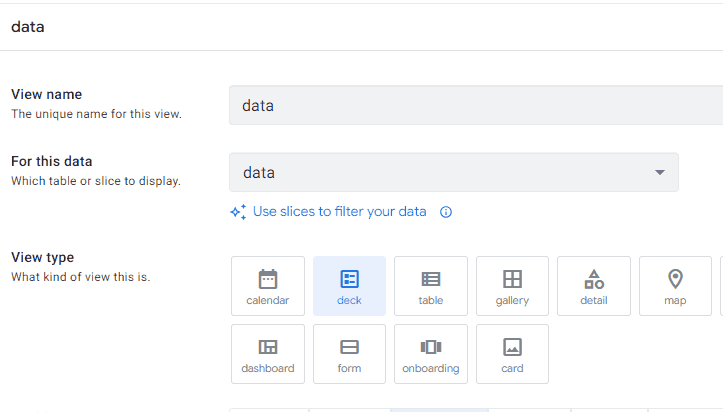Viewport: 723px width, 412px height.
Task: Click the dropdown arrow in data selector
Action: 660,172
